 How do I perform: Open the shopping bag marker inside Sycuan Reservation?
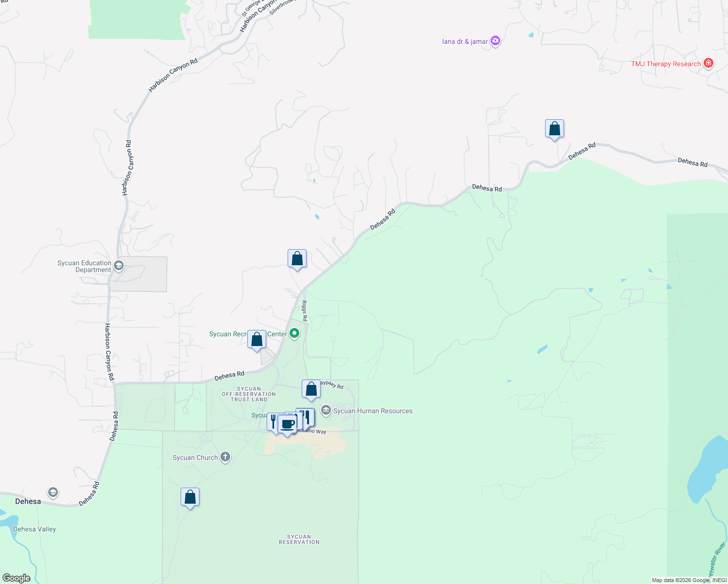point(190,497)
